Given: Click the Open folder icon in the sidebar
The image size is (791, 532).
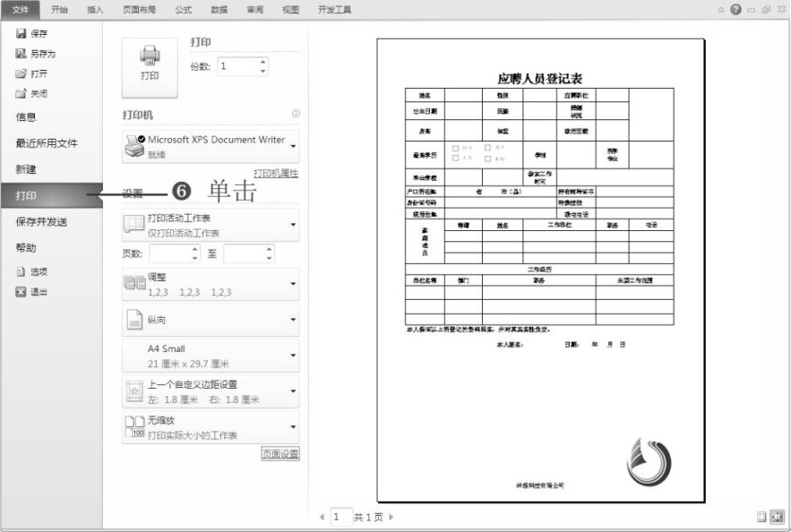Looking at the screenshot, I should (x=21, y=73).
